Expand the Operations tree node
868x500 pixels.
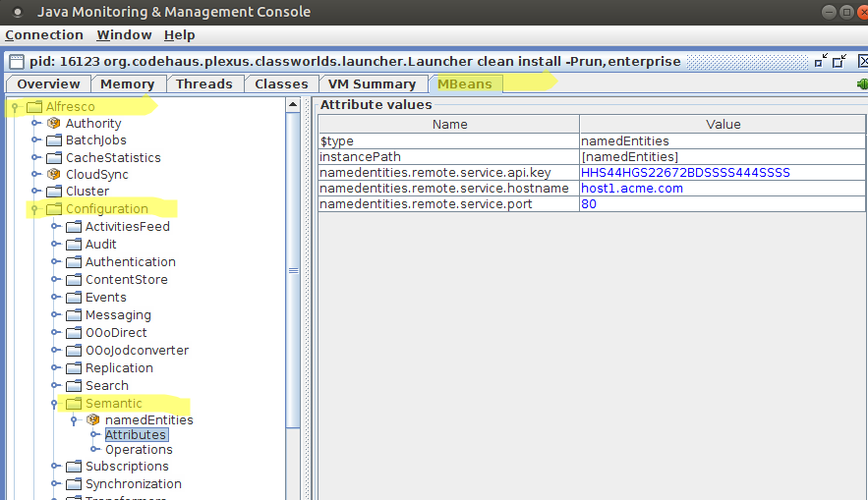94,450
